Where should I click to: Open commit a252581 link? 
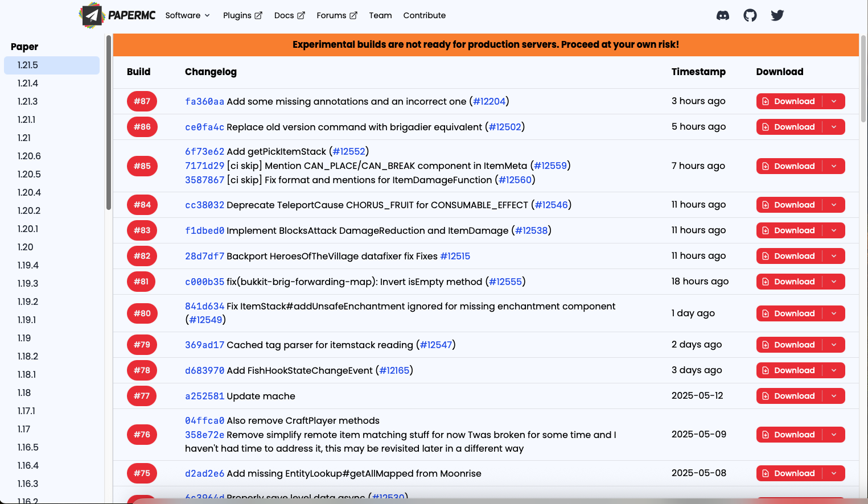204,396
